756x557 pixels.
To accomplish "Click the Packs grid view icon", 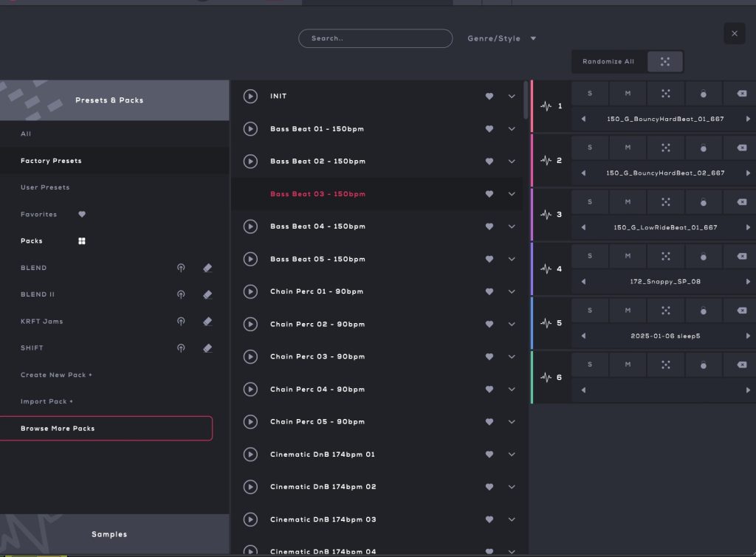I will pyautogui.click(x=82, y=241).
